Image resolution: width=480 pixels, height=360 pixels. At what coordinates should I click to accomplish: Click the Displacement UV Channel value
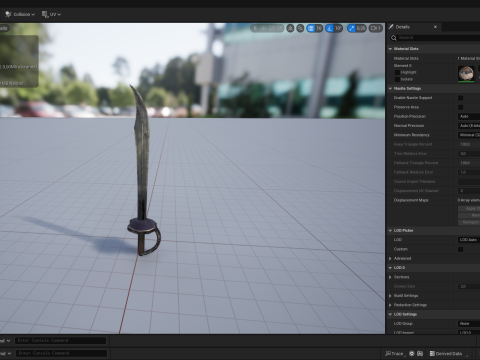[469, 191]
